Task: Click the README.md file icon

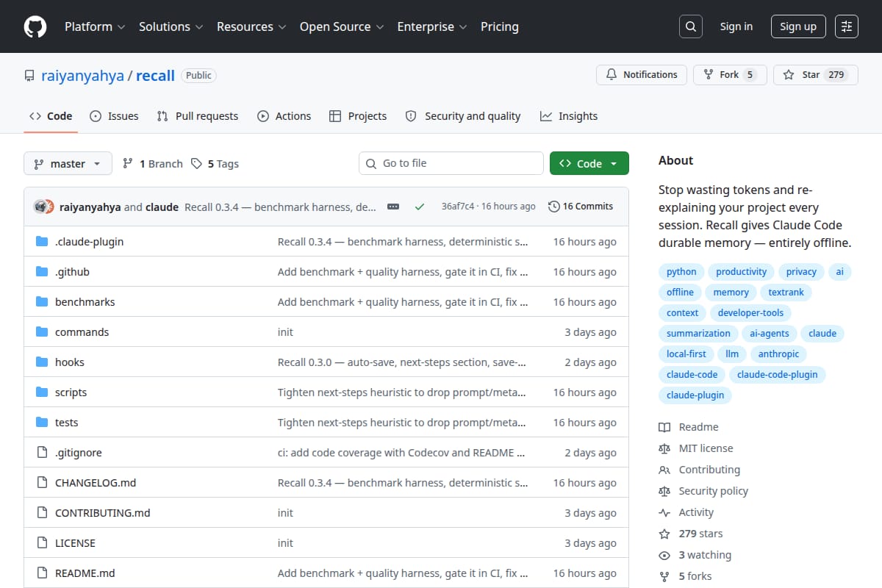Action: (x=42, y=573)
